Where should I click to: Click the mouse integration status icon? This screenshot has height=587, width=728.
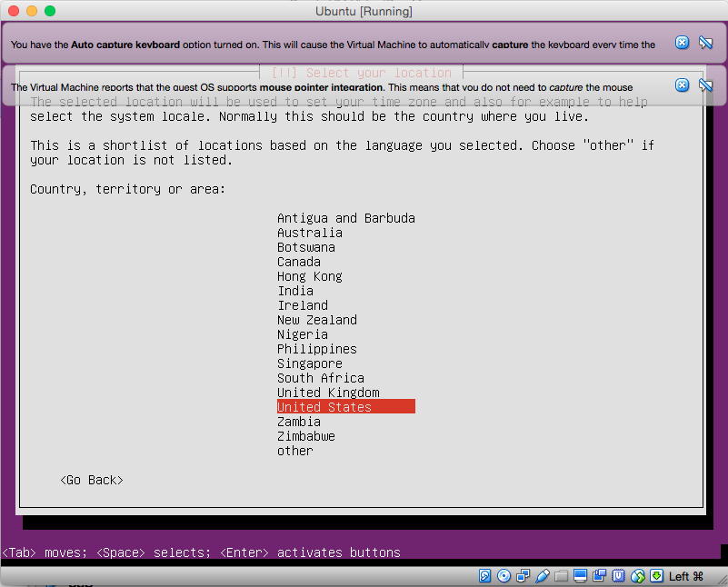click(x=638, y=576)
